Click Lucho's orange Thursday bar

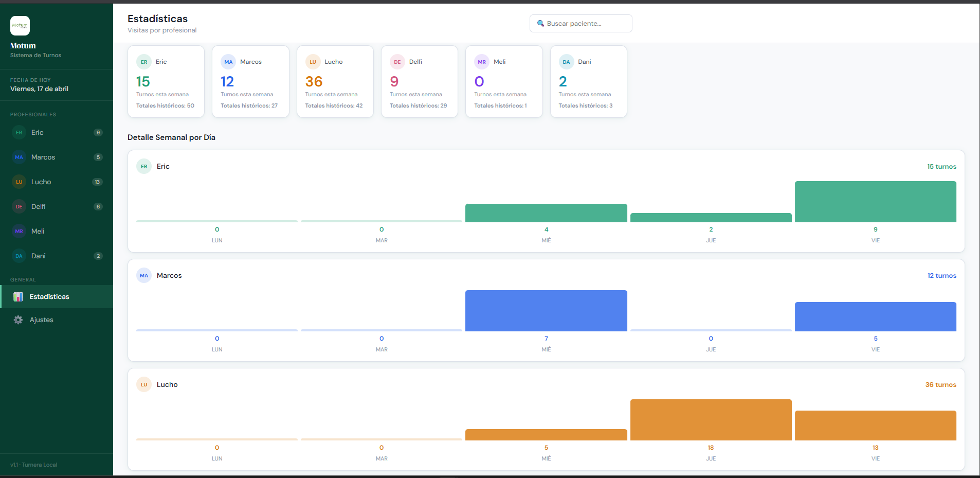711,420
